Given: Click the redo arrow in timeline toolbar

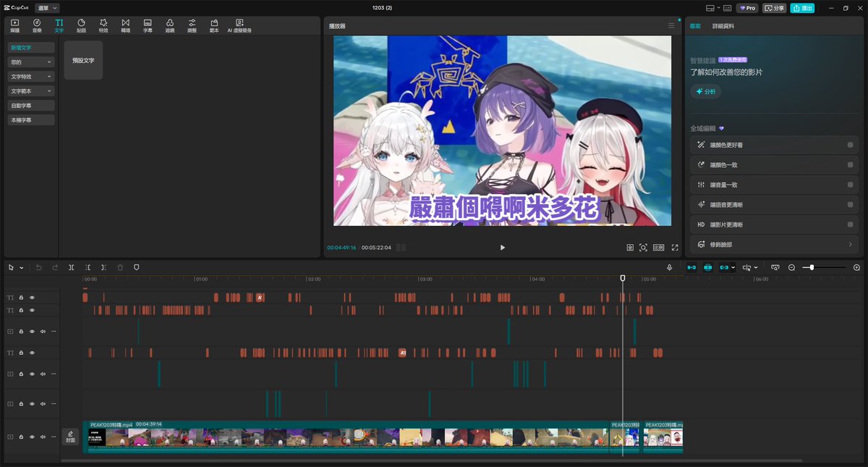Looking at the screenshot, I should click(x=55, y=267).
